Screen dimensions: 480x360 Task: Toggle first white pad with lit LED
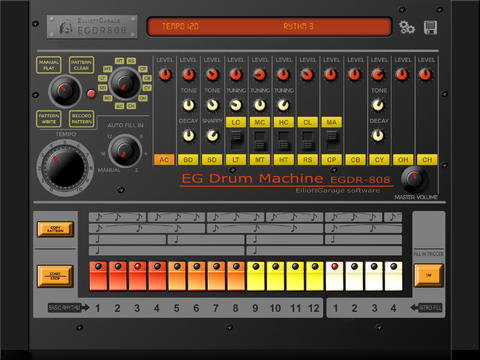click(x=335, y=276)
